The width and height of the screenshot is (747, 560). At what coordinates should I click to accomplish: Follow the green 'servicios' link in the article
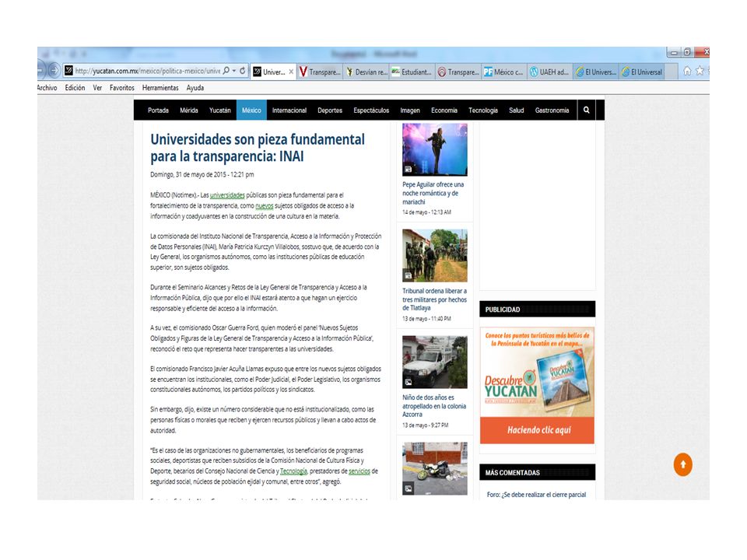click(x=359, y=471)
